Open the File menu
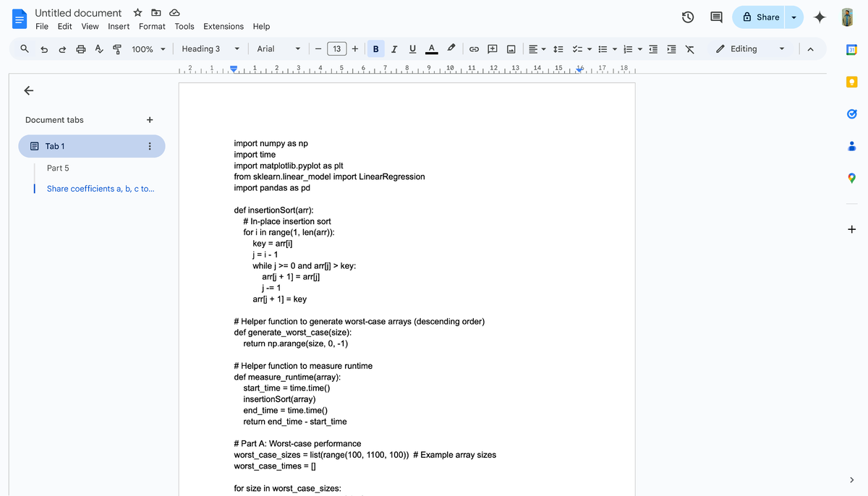The image size is (868, 496). (42, 26)
